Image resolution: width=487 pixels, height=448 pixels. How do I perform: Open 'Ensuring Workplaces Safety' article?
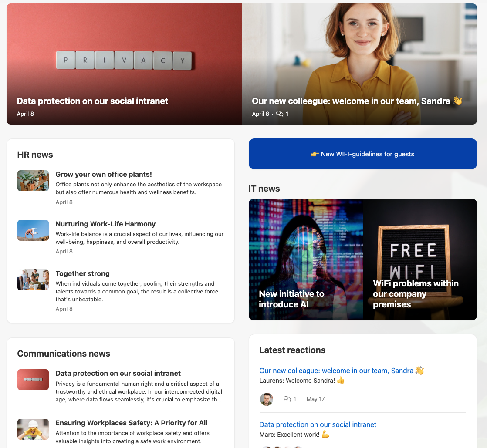click(x=132, y=423)
